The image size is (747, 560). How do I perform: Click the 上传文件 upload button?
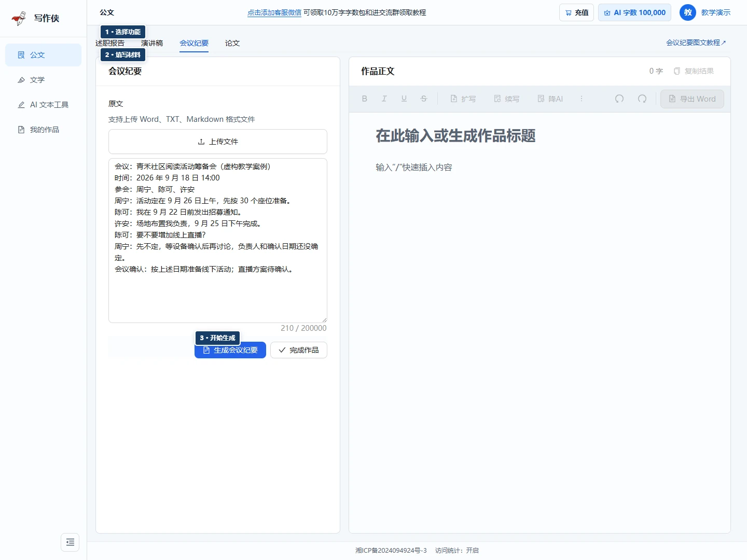pos(218,142)
